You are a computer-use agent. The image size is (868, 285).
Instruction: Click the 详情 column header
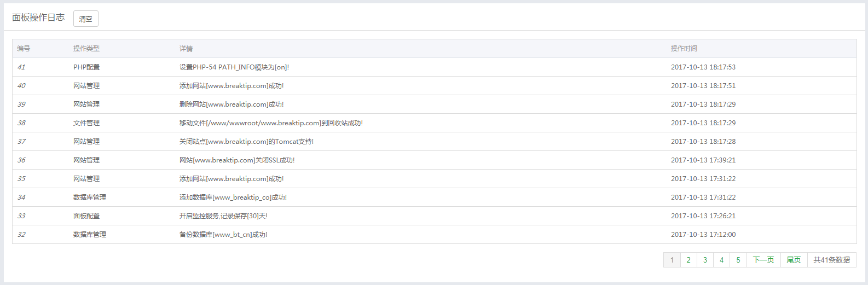[186, 49]
